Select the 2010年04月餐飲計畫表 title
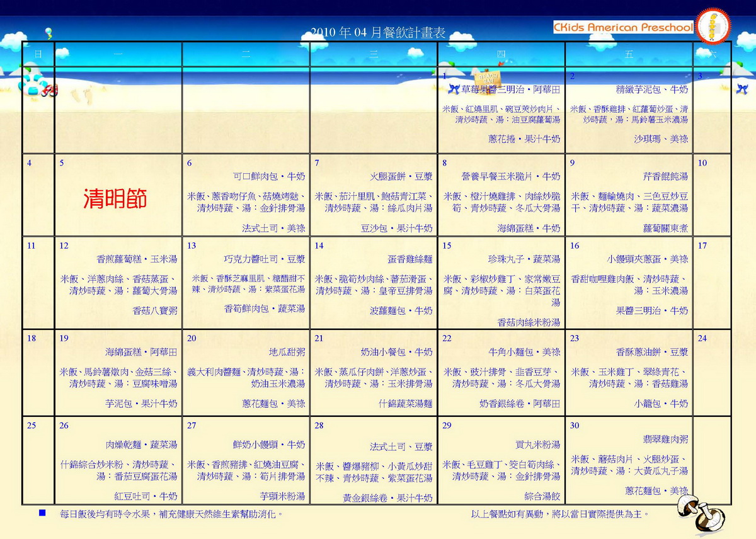This screenshot has width=756, height=539. coord(377,33)
